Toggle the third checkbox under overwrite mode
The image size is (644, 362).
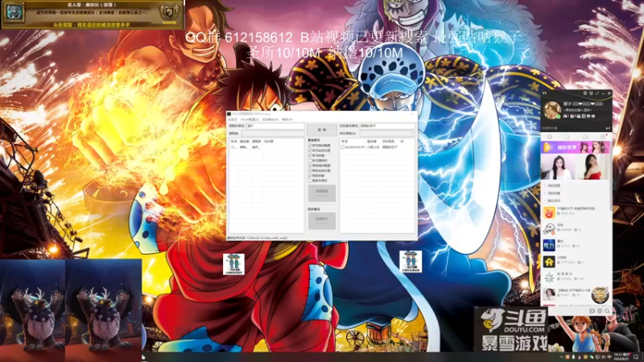pos(310,155)
